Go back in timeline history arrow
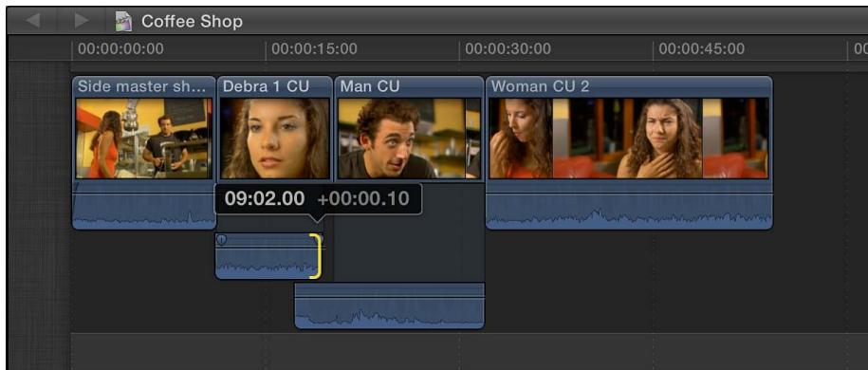868x370 pixels. pos(32,21)
